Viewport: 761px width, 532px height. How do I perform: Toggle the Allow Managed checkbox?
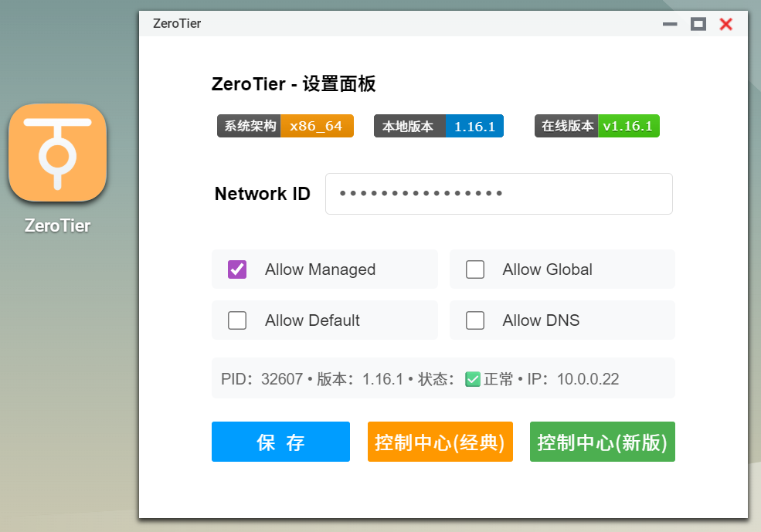[237, 269]
